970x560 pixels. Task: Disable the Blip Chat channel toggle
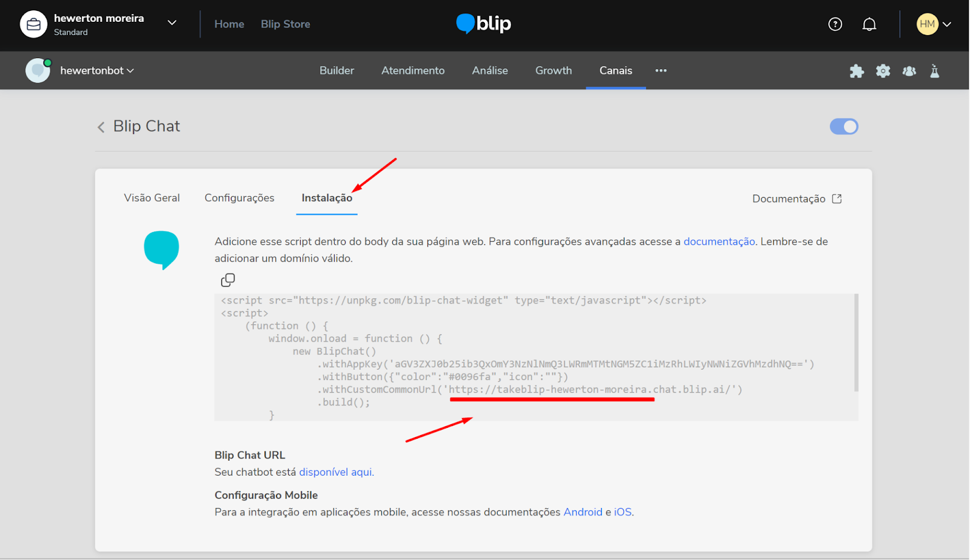(x=843, y=127)
